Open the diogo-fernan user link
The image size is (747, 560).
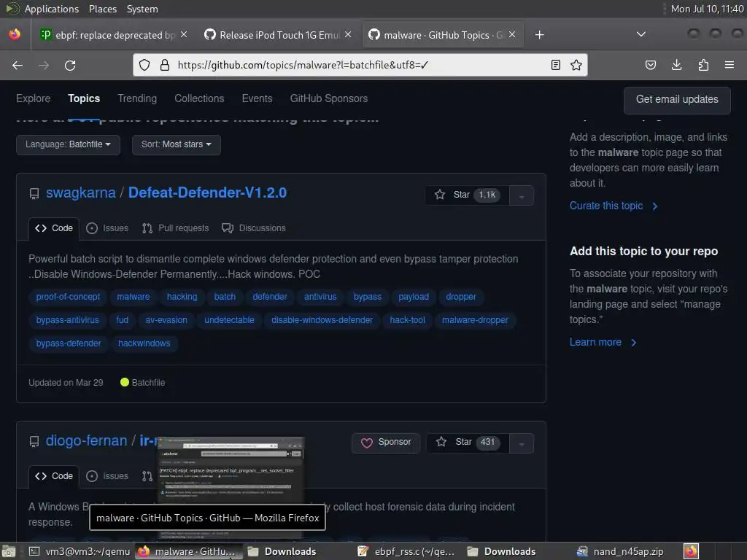pos(86,440)
